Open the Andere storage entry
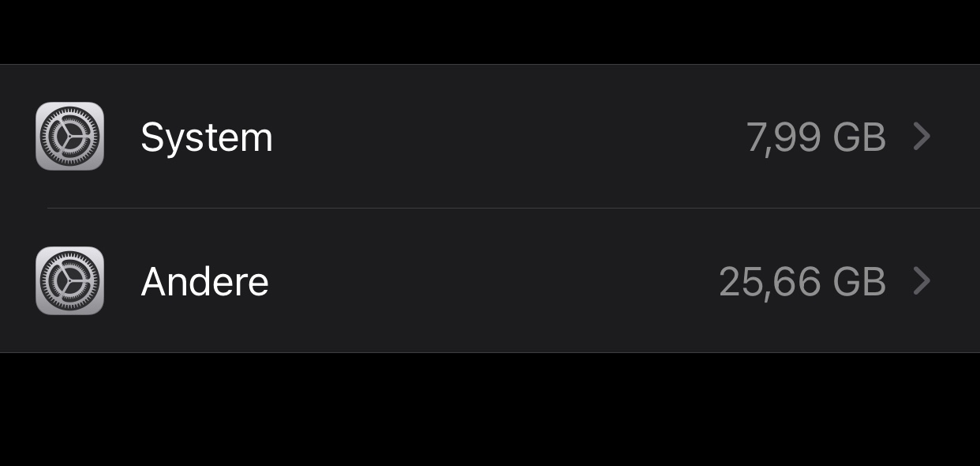Image resolution: width=980 pixels, height=466 pixels. (489, 281)
